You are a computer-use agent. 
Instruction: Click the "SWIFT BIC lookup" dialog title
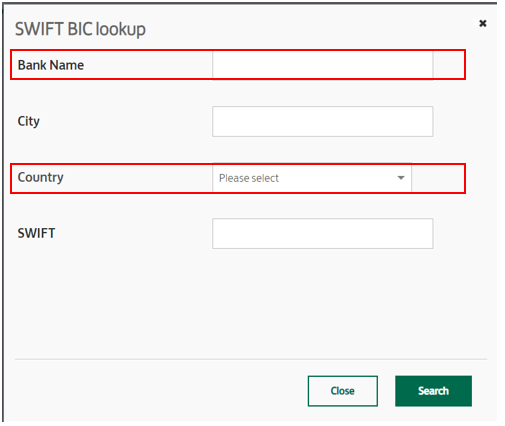pyautogui.click(x=80, y=29)
